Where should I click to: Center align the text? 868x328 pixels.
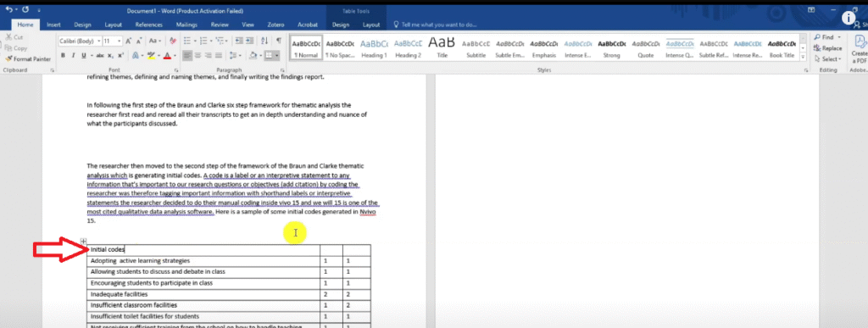[x=198, y=55]
